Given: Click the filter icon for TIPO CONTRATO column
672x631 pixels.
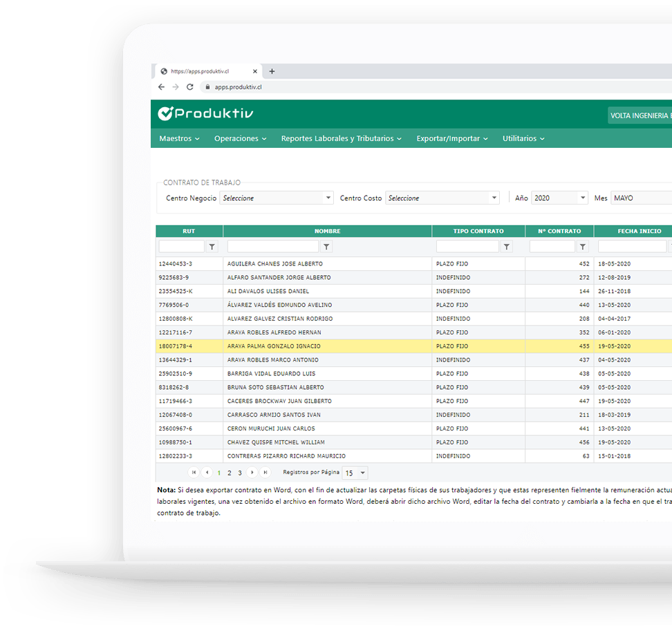Looking at the screenshot, I should point(507,247).
